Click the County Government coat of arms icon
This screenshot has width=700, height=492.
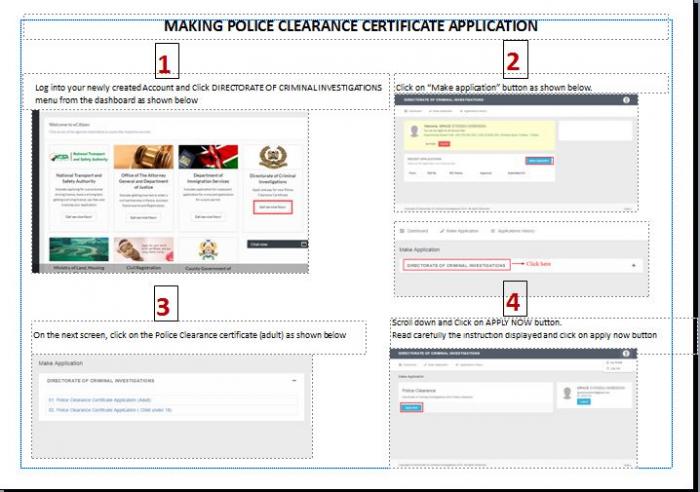tap(208, 250)
